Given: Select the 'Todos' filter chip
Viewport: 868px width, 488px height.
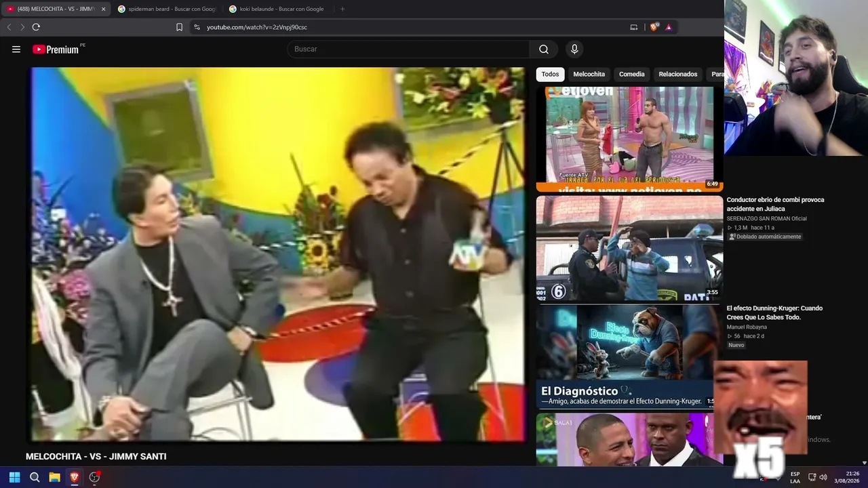Looking at the screenshot, I should click(x=551, y=74).
